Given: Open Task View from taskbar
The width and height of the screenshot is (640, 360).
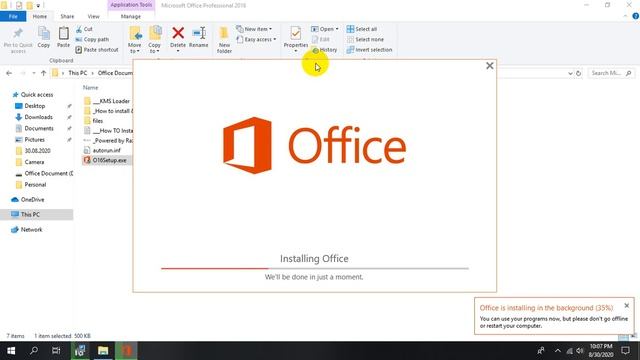Looking at the screenshot, I should coord(56,351).
